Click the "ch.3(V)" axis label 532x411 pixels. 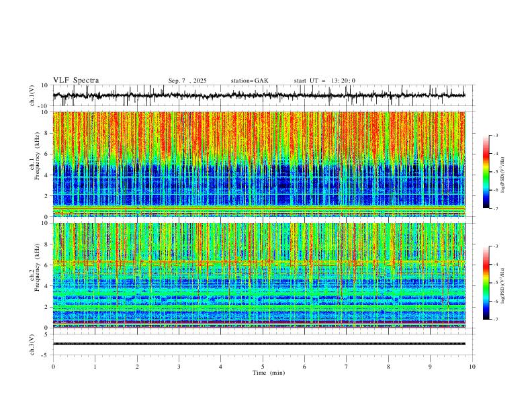[x=32, y=345]
